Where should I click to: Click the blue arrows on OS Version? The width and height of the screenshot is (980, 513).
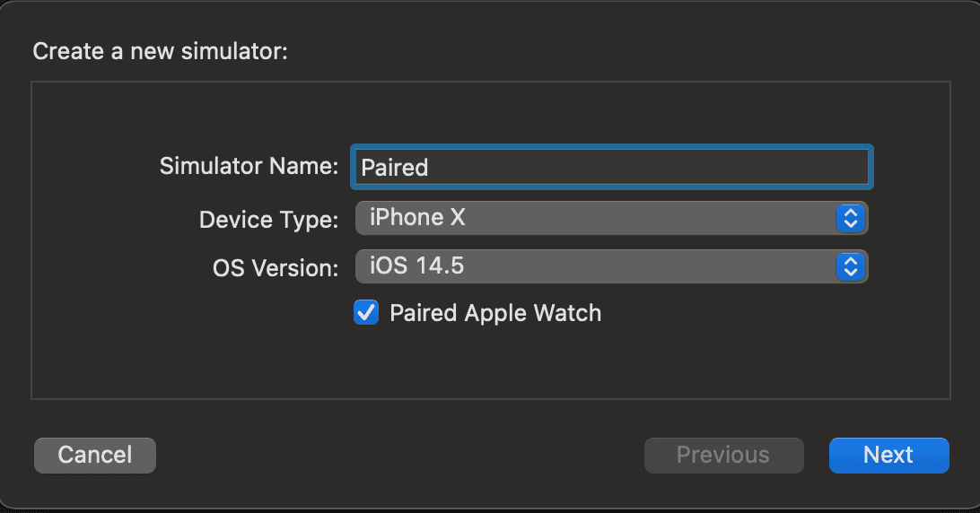click(850, 266)
